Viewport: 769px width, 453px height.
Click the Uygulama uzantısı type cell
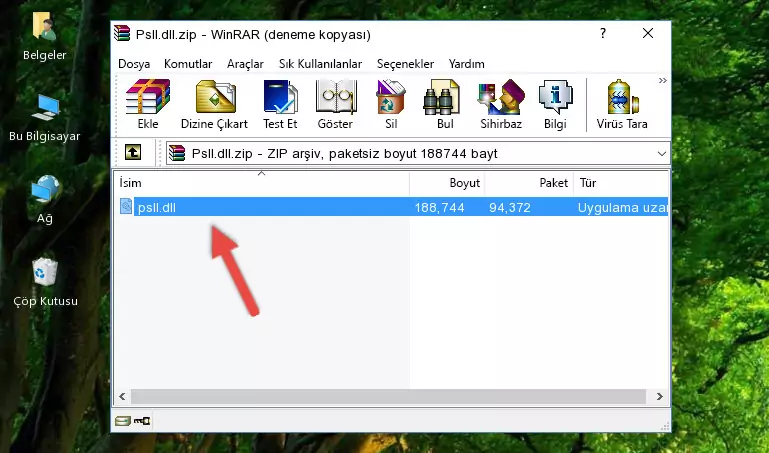622,207
